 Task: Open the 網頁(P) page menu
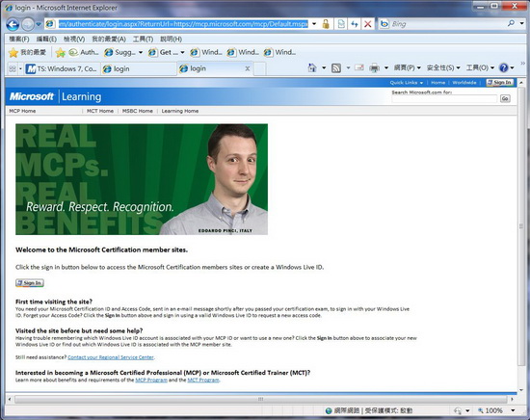coord(407,68)
